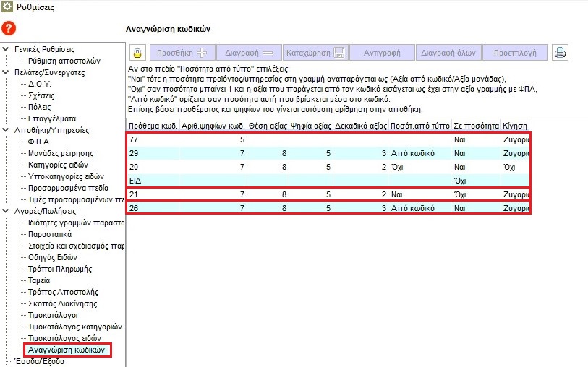588x367 pixels.
Task: Open Μονάδες μέτρησης tree item
Action: [60, 153]
